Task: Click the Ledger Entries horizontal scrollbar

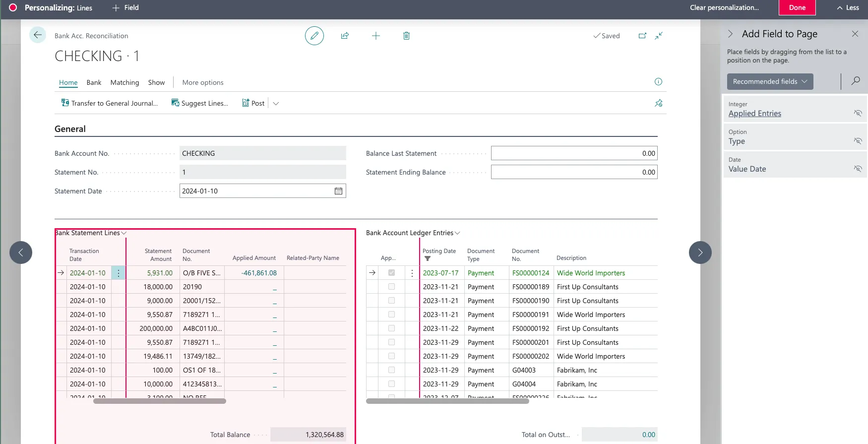Action: (447, 401)
